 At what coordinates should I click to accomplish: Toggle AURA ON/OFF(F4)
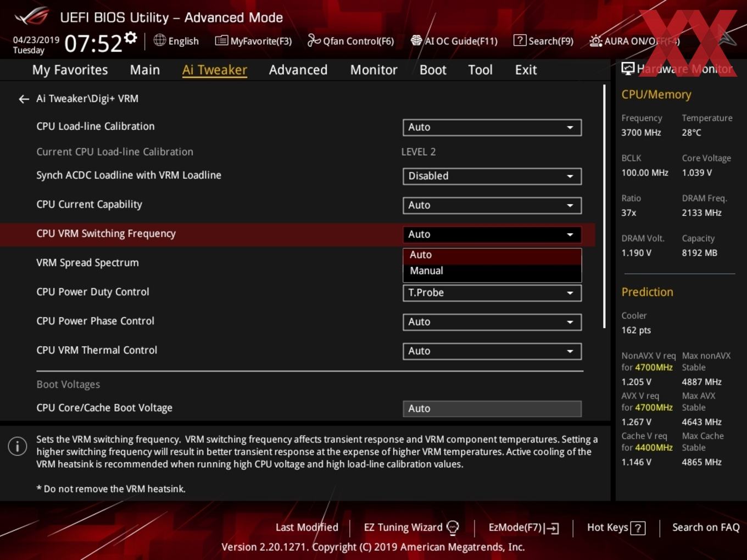[634, 41]
